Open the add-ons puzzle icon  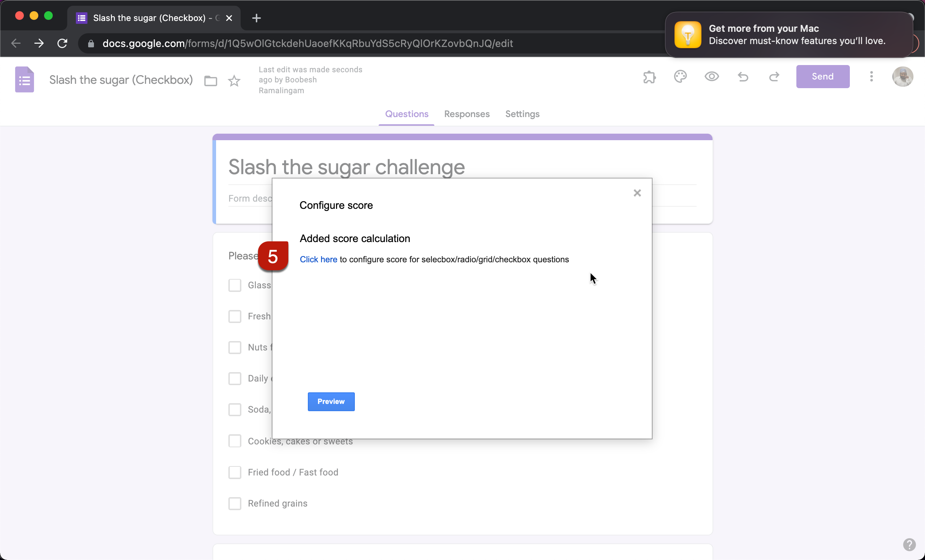[649, 77]
